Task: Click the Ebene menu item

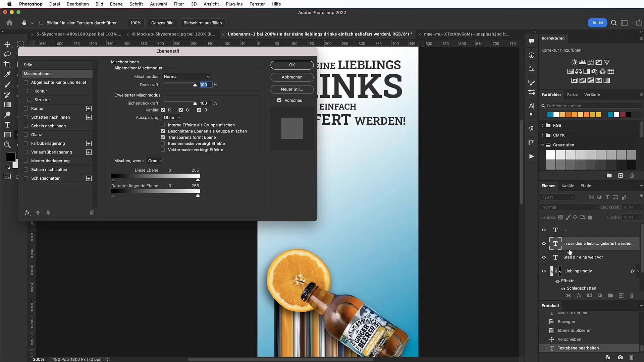Action: (116, 4)
